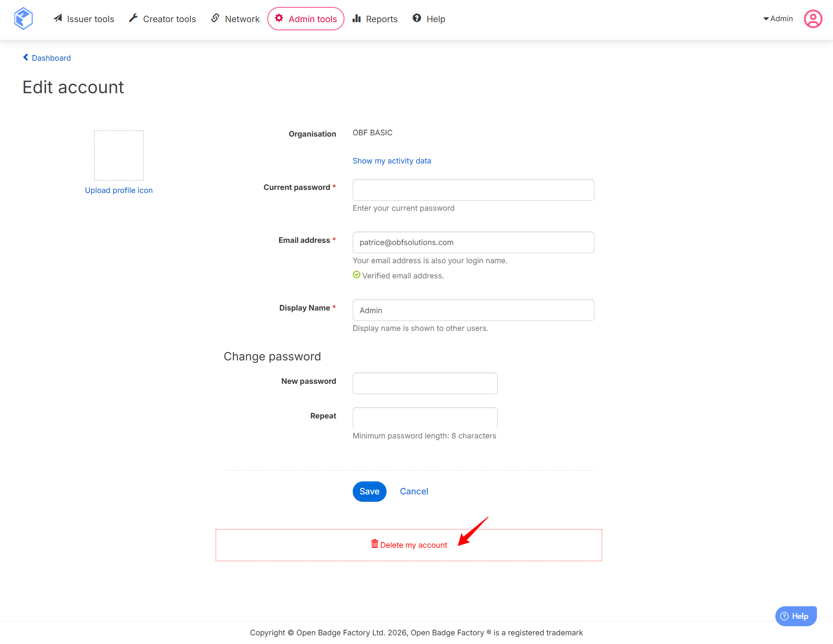Click the Help question mark icon in navbar
Screen dimensions: 833x644
417,18
